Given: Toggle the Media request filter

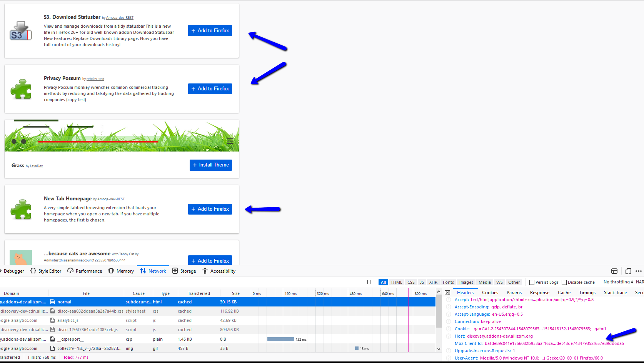Looking at the screenshot, I should (484, 282).
